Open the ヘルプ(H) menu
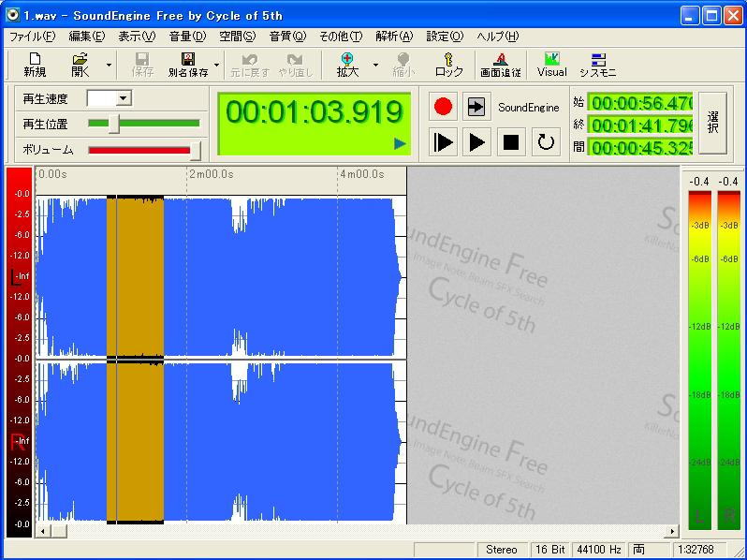The width and height of the screenshot is (747, 560). [x=497, y=37]
